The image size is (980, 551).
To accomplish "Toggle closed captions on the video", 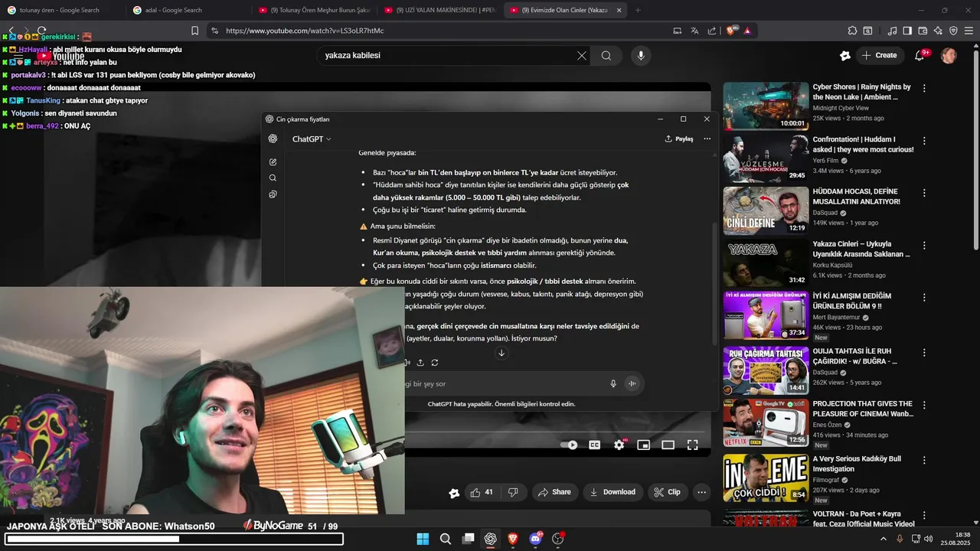I will 594,445.
